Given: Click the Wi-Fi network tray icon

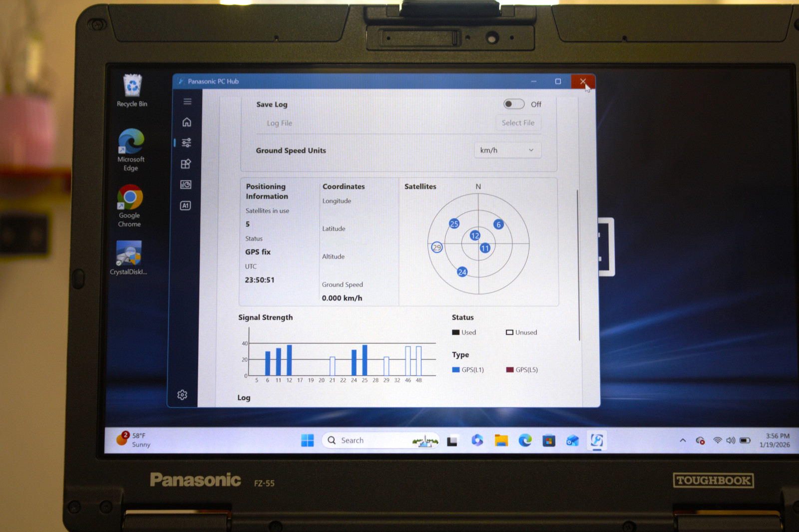Looking at the screenshot, I should (718, 440).
